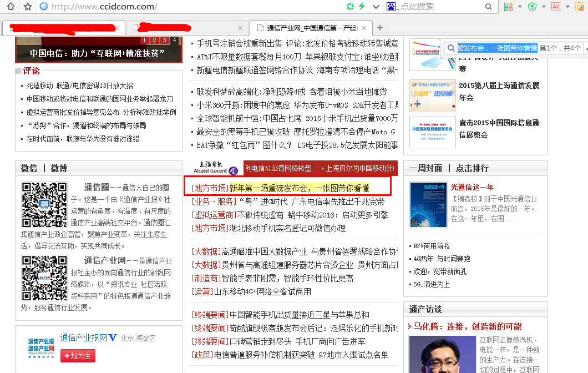Viewport: 588px width, 373px height.
Task: Open 2015第八届上海通信发展年会 link
Action: click(x=499, y=92)
